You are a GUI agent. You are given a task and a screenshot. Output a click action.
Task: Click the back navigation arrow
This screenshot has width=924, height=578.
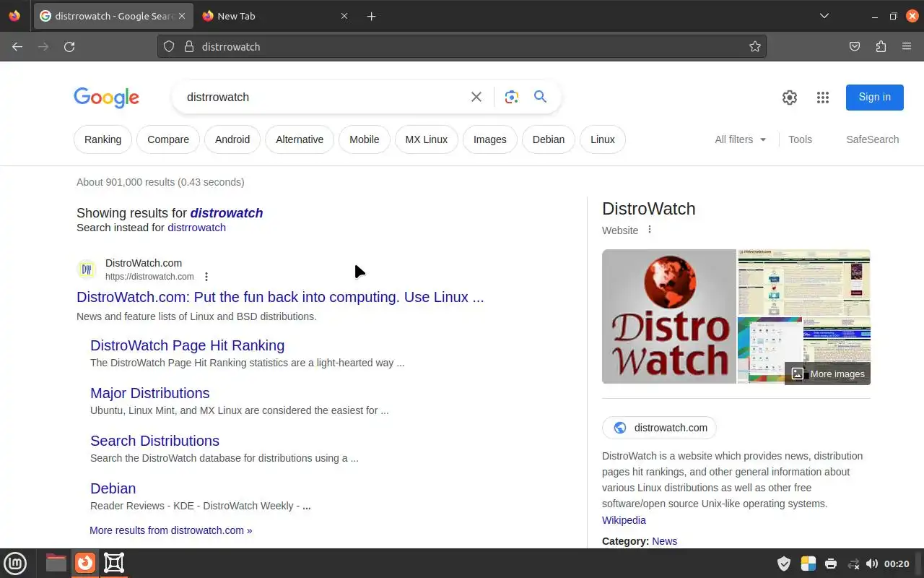pyautogui.click(x=17, y=46)
